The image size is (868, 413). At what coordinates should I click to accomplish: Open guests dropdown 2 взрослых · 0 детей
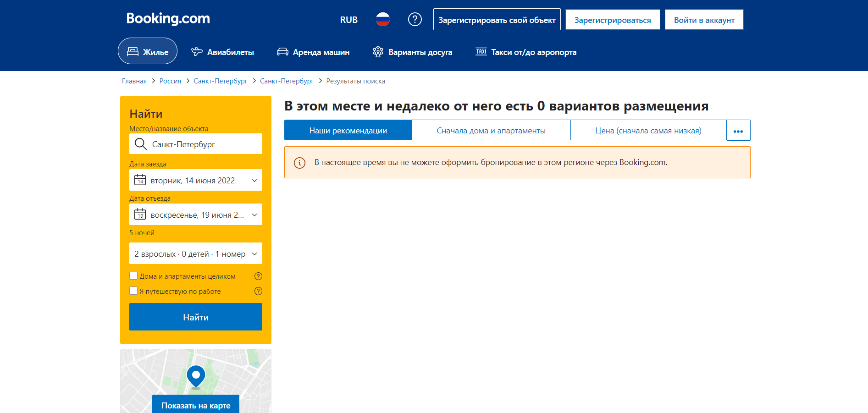196,253
